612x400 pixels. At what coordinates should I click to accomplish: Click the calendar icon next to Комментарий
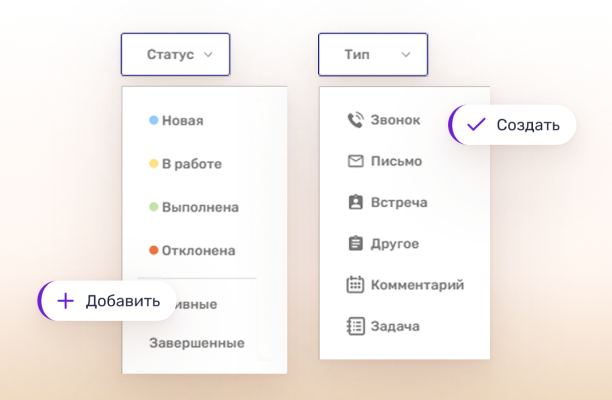pyautogui.click(x=355, y=285)
